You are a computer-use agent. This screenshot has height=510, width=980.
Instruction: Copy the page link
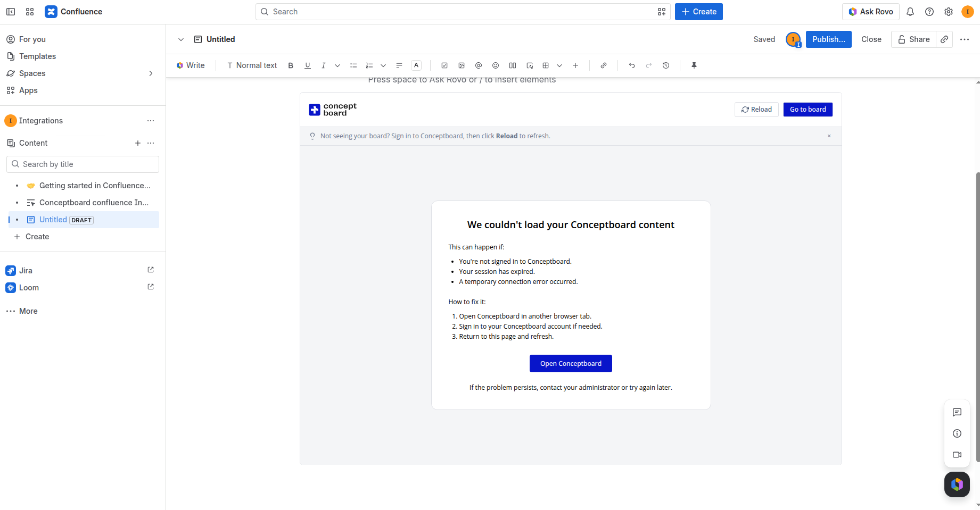944,39
